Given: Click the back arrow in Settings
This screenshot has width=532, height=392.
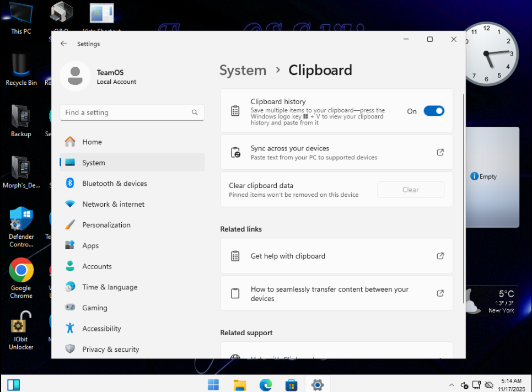Looking at the screenshot, I should click(64, 44).
